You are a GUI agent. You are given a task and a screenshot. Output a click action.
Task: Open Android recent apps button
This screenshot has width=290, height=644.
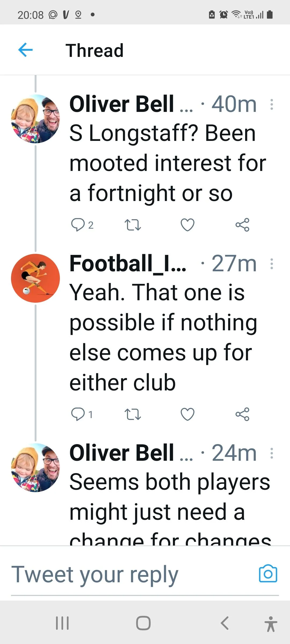click(x=62, y=623)
